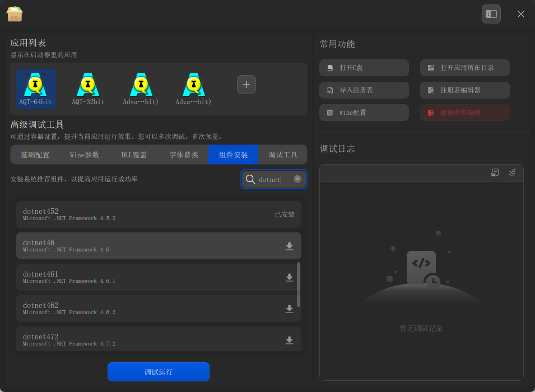Click the red 退出所有应用 button
This screenshot has width=535, height=392.
coord(465,113)
